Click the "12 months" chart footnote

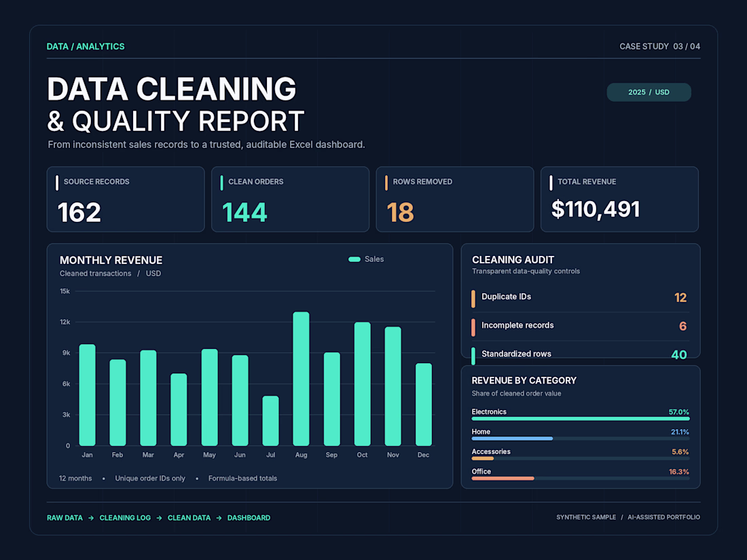pos(75,479)
